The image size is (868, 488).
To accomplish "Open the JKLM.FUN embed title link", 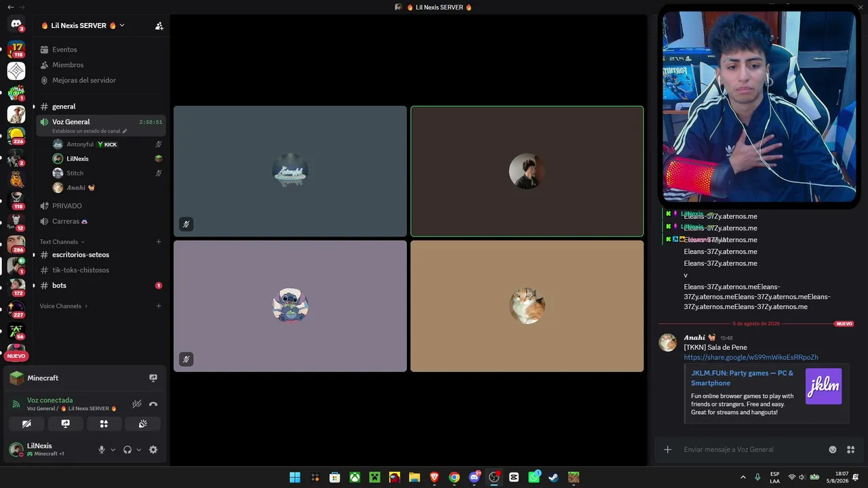I will (742, 378).
